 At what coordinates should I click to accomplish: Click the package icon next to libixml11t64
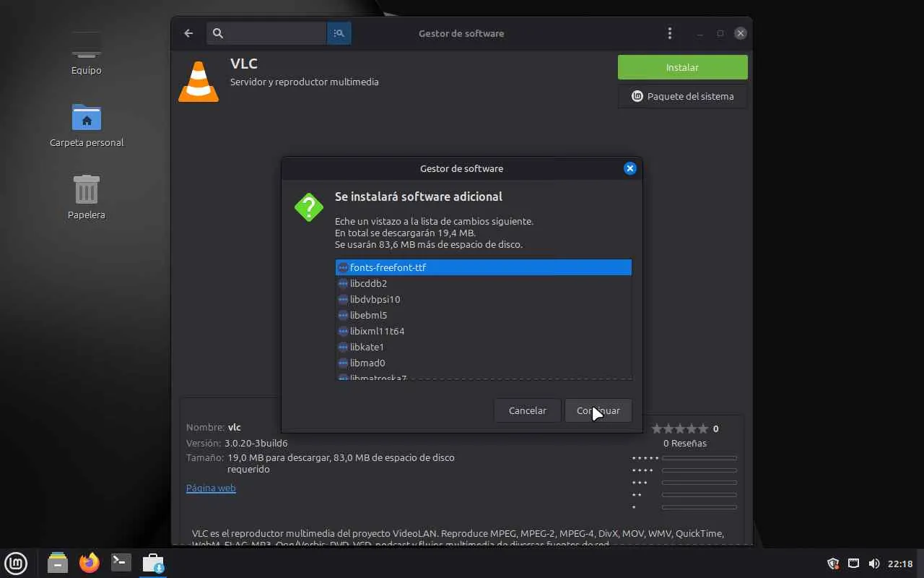pos(343,331)
